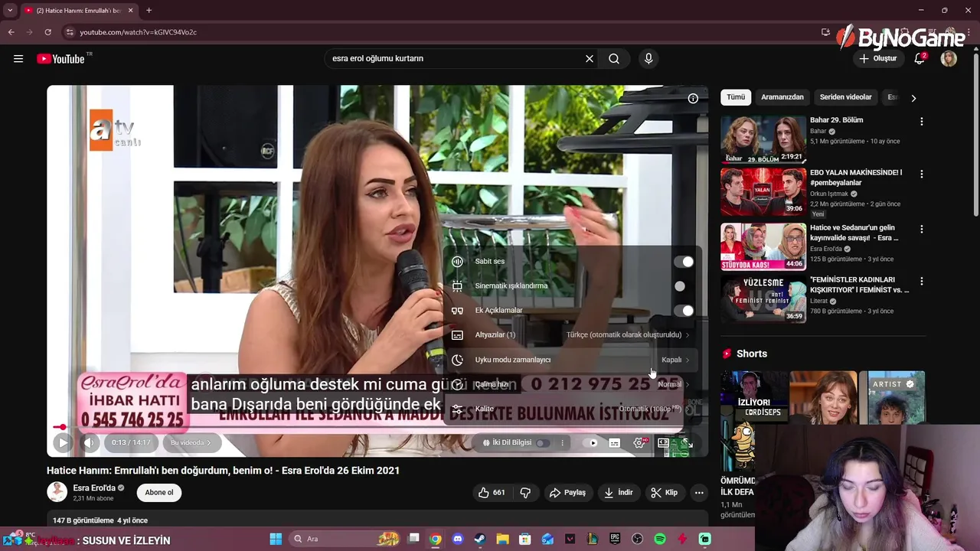Screen dimensions: 980x551
Task: Open Uyku modu zamanlayıcı submenu
Action: 571,360
